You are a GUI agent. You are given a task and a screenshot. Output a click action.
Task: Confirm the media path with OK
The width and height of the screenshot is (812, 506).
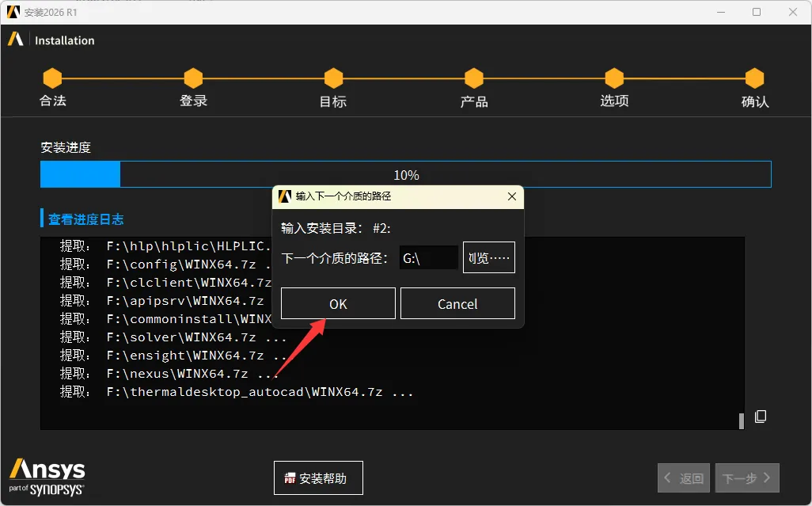click(x=338, y=303)
